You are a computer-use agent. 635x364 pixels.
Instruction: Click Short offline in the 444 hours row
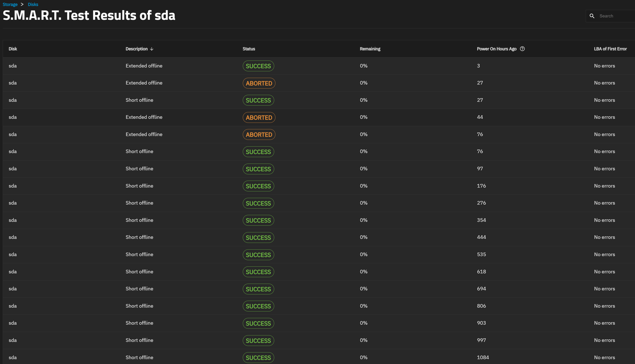point(139,237)
